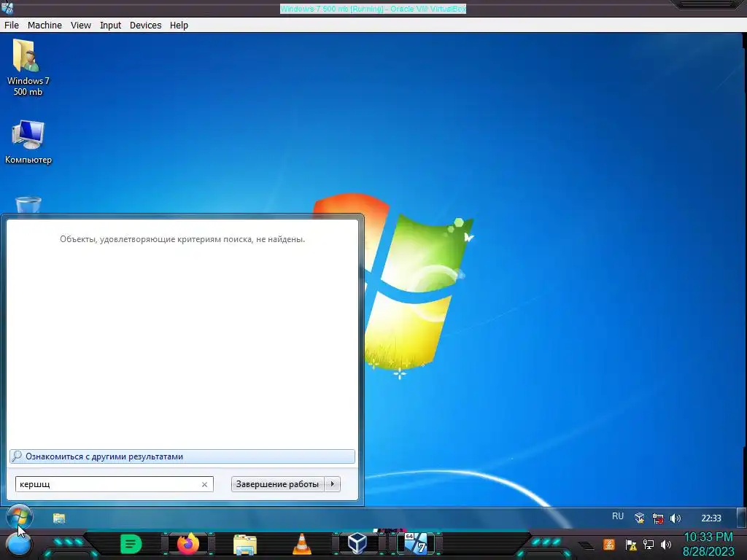Screen dimensions: 747x560
Task: Clear the search box with the X
Action: pos(204,484)
